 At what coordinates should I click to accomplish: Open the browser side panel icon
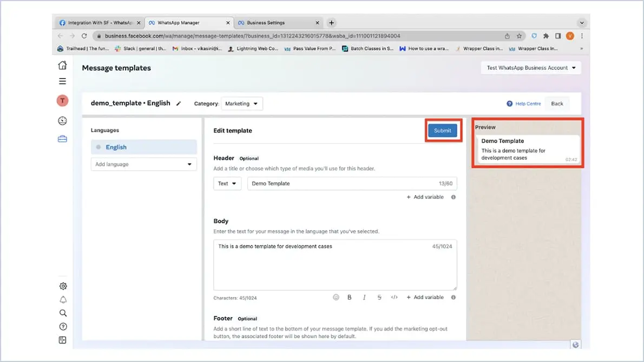558,36
